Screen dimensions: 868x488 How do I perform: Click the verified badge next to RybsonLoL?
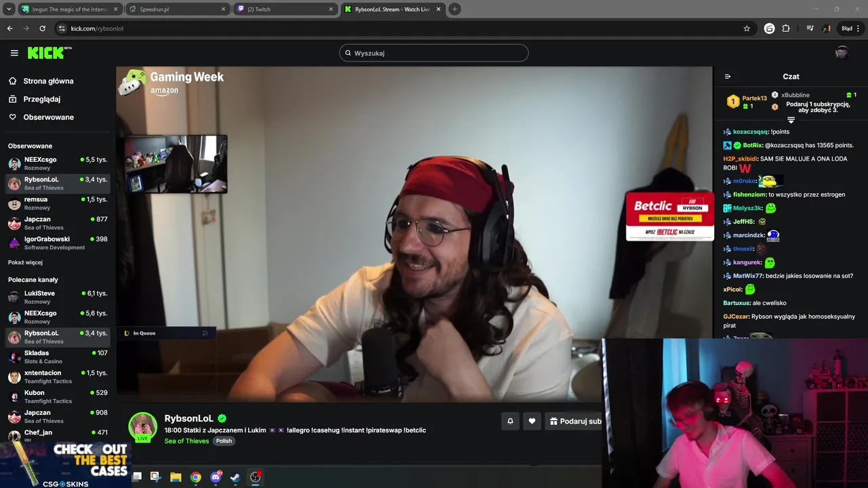coord(222,418)
